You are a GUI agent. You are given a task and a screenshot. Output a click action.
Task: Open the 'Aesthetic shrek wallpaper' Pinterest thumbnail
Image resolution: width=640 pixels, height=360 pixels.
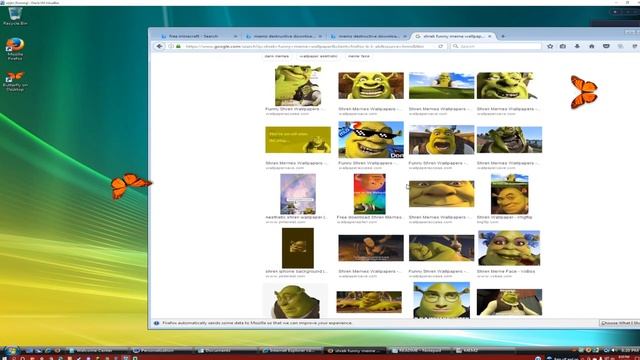point(298,194)
